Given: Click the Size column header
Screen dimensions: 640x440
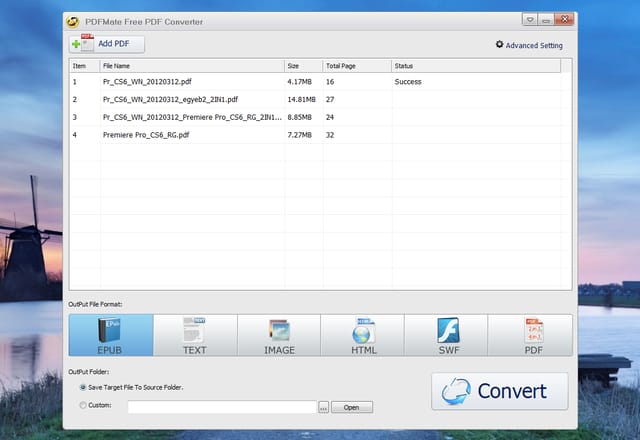Looking at the screenshot, I should coord(303,66).
